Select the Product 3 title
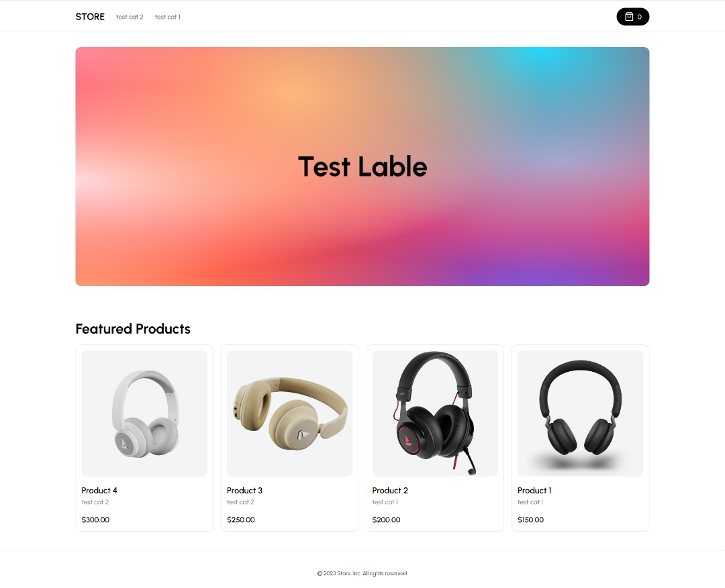Image resolution: width=725 pixels, height=588 pixels. click(244, 491)
